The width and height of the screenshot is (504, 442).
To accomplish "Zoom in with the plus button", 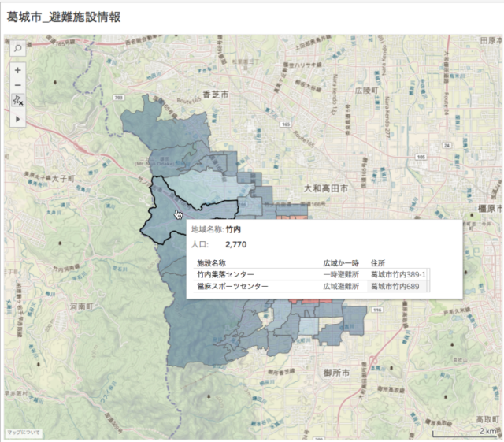I will tap(17, 69).
